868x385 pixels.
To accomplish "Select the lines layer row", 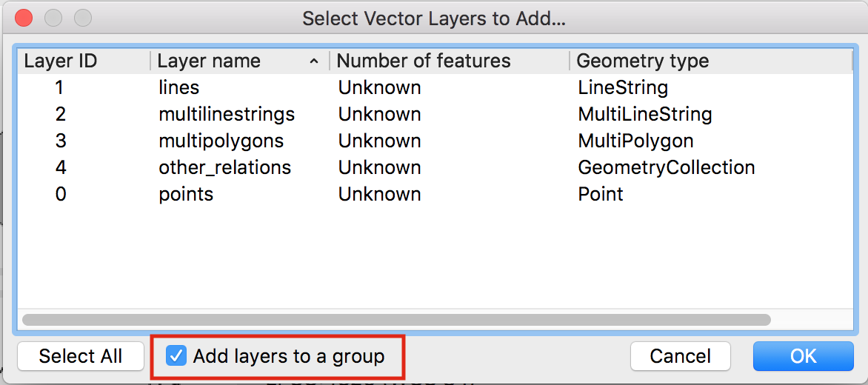I will [435, 87].
